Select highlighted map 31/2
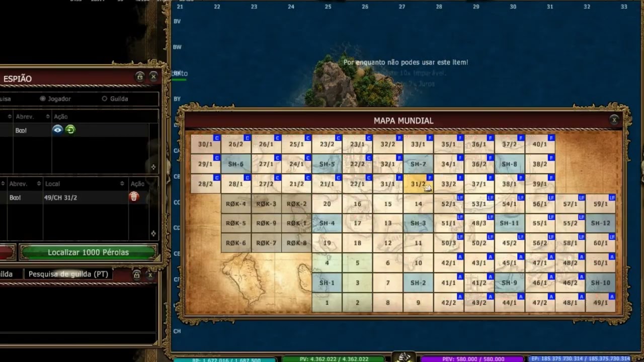 (418, 184)
